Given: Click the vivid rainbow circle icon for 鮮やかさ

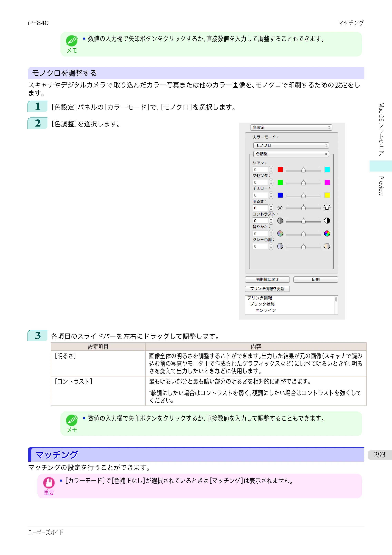Looking at the screenshot, I should point(327,233).
